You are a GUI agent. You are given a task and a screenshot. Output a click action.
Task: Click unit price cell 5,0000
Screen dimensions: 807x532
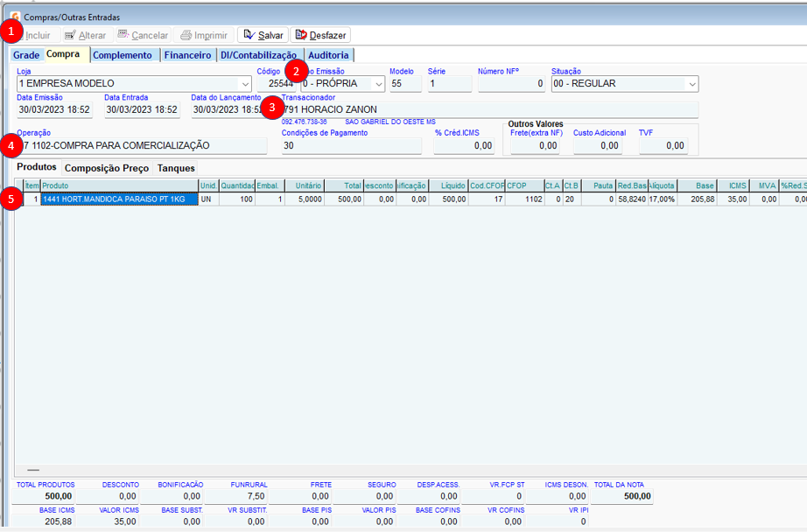[x=305, y=199]
